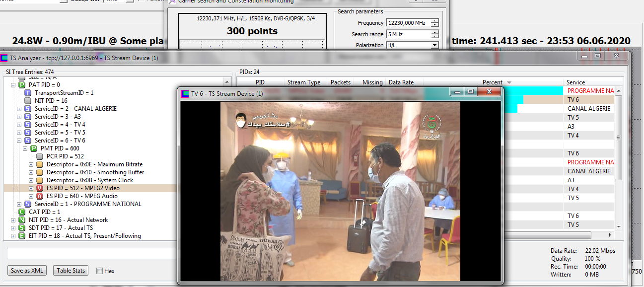Select the PAT PID = 0 node icon
The image size is (644, 287).
(x=22, y=85)
